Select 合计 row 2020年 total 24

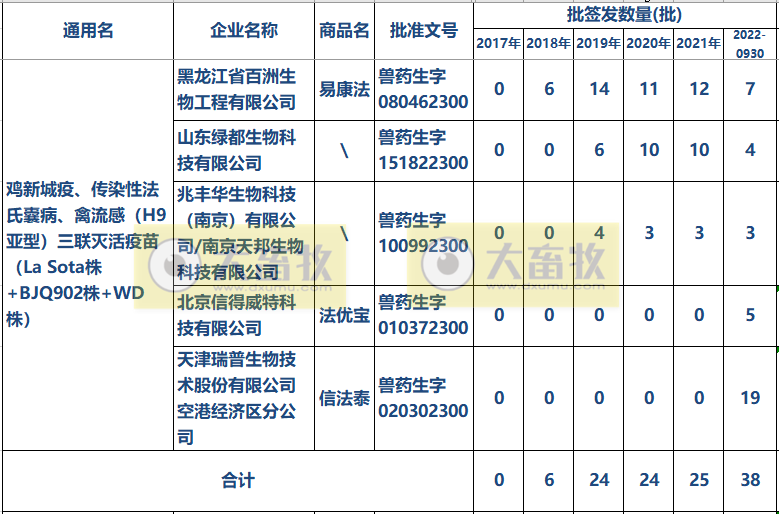point(649,481)
